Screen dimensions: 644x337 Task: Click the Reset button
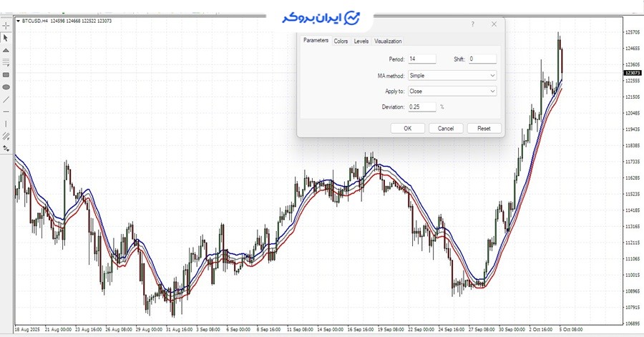(484, 129)
